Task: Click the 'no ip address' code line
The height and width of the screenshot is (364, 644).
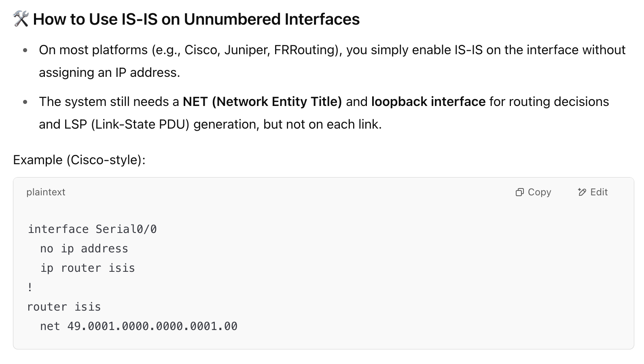Action: coord(84,249)
